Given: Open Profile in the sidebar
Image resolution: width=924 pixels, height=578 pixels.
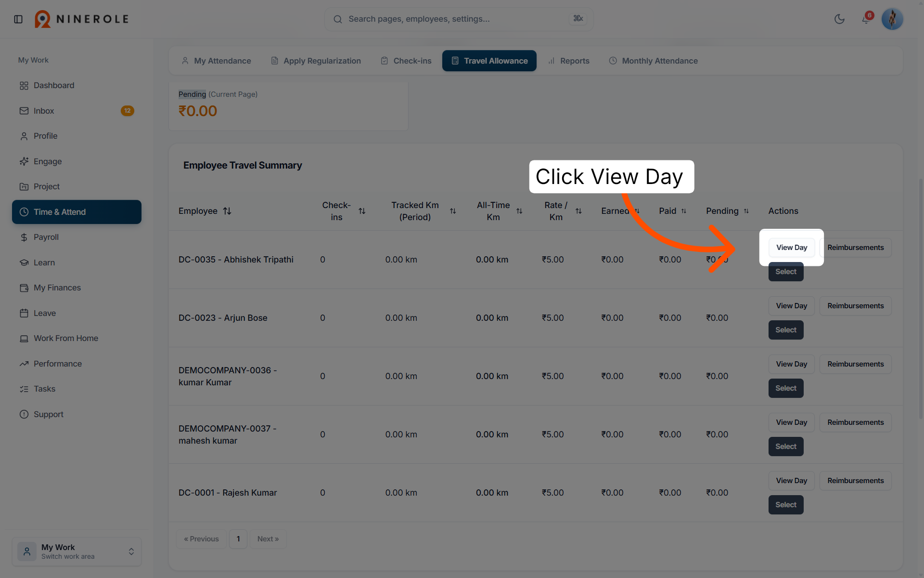Looking at the screenshot, I should tap(77, 136).
